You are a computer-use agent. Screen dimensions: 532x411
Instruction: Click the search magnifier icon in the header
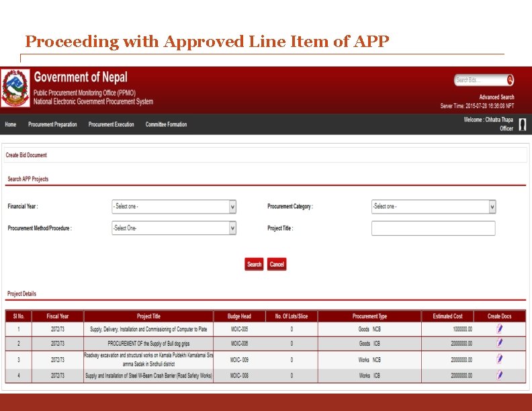[x=510, y=80]
